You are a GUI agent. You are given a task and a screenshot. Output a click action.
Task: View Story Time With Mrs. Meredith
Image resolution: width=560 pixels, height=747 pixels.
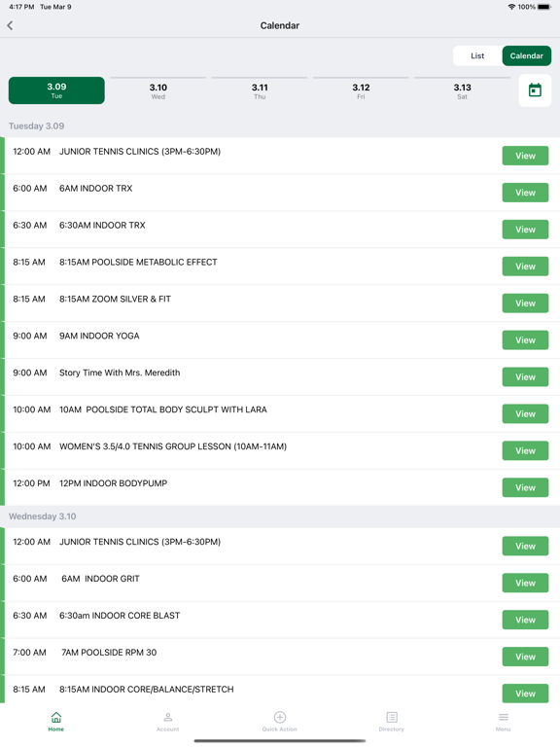tap(525, 376)
